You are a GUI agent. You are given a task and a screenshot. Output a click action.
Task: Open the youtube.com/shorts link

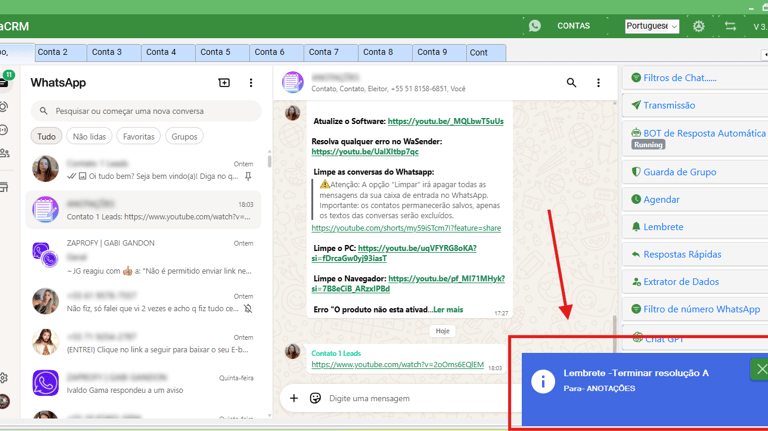coord(406,228)
